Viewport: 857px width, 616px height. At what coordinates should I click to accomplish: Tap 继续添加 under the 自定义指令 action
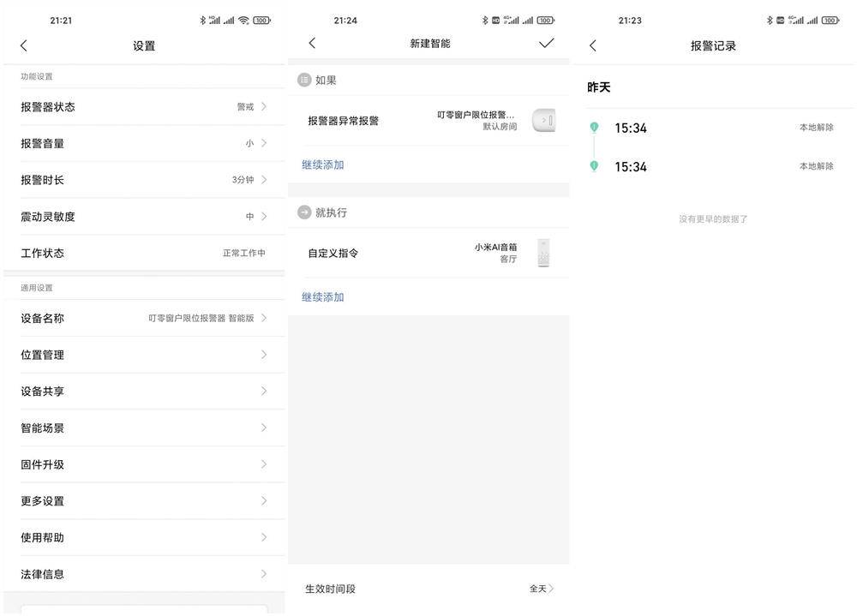point(323,296)
